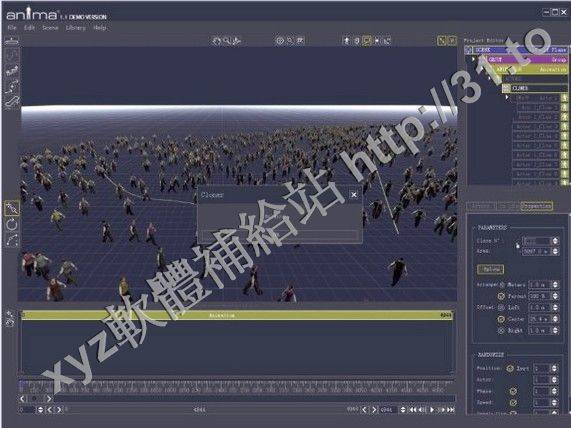Click the yellow button in Parameters section
Screen dimensions: 571x428
pos(490,269)
